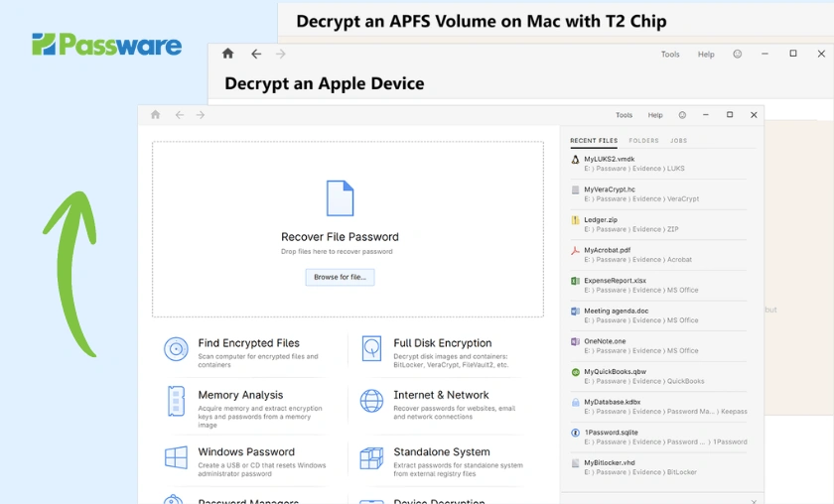Image resolution: width=834 pixels, height=504 pixels.
Task: Open Memory Analysis option
Action: pyautogui.click(x=240, y=395)
